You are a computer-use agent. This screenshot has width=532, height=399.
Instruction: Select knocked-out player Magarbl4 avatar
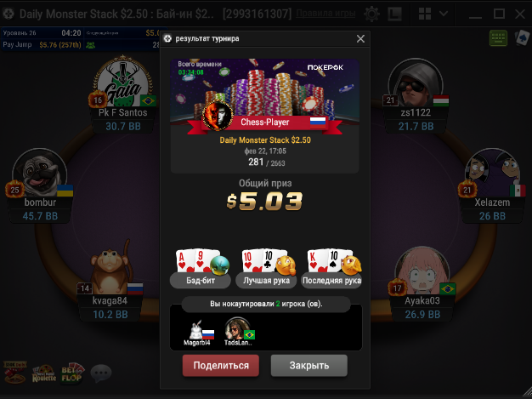point(196,330)
